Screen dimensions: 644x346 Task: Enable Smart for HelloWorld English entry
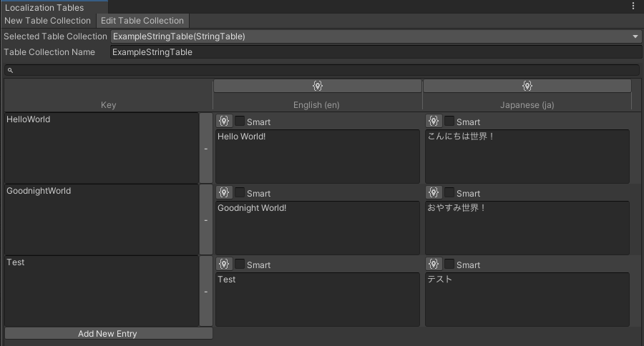(x=240, y=121)
